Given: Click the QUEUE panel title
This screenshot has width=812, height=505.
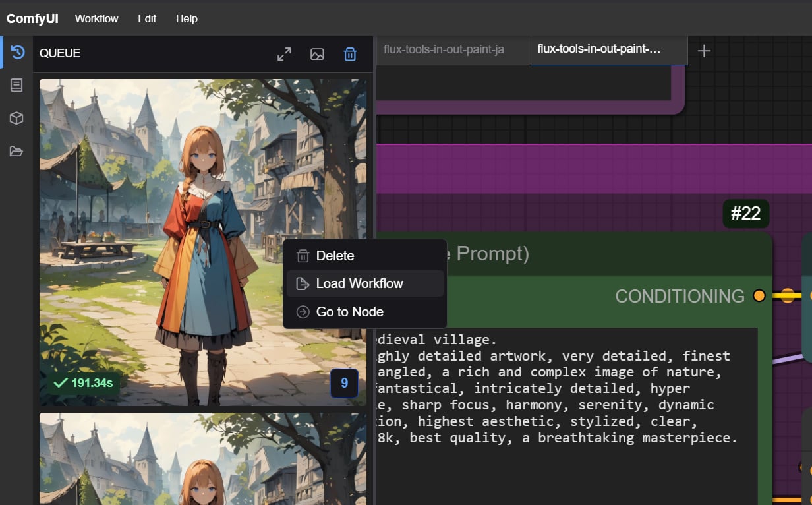Looking at the screenshot, I should pyautogui.click(x=60, y=53).
